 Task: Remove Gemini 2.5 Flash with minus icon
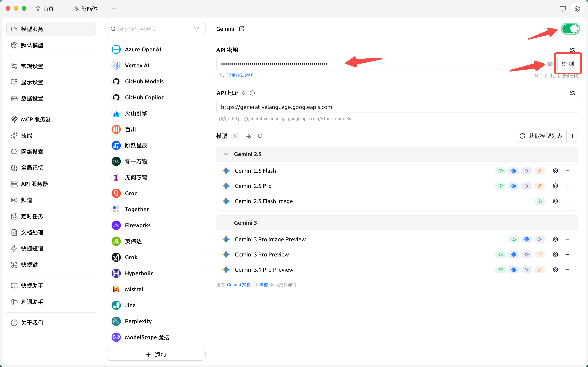click(567, 171)
